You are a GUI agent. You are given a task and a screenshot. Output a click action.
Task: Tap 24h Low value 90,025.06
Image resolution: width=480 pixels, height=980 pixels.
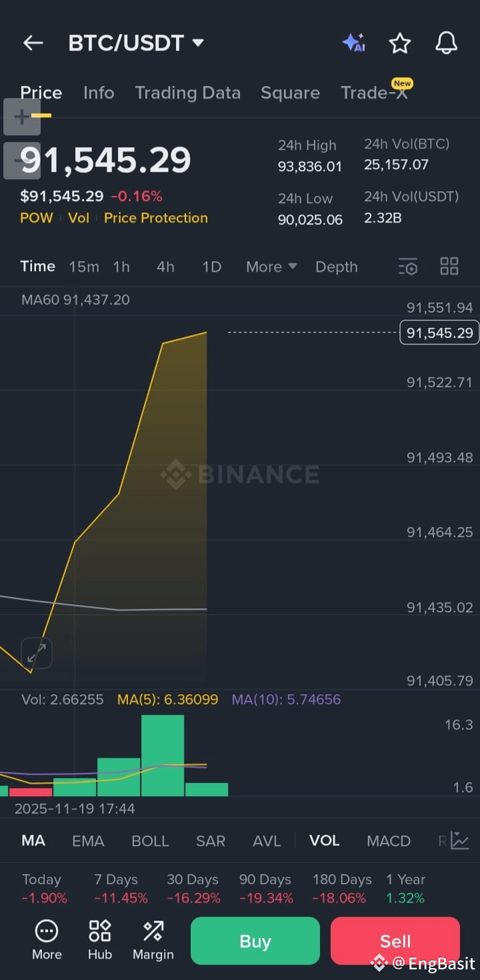[x=310, y=220]
